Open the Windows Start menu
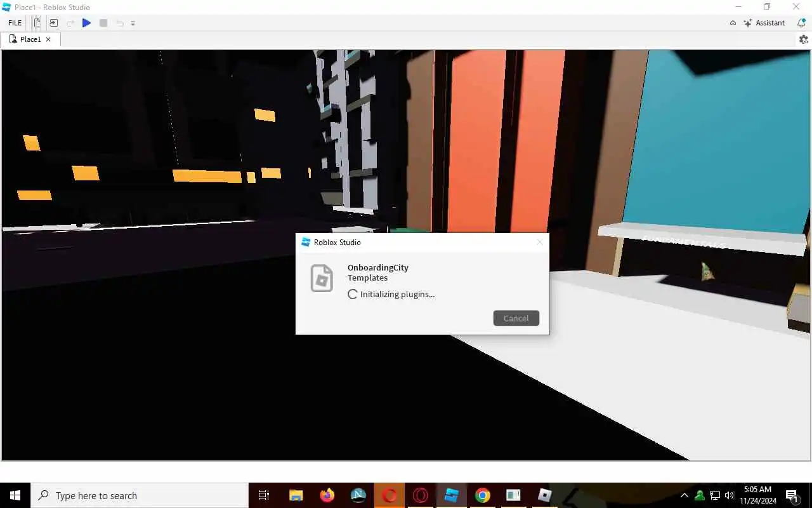Screen dimensions: 812x508 [x=15, y=495]
